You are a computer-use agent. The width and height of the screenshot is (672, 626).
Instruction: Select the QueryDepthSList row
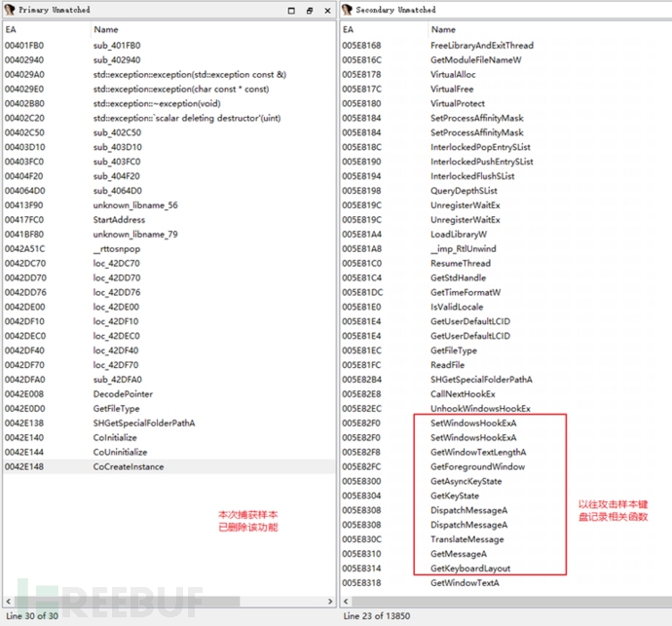(x=506, y=191)
